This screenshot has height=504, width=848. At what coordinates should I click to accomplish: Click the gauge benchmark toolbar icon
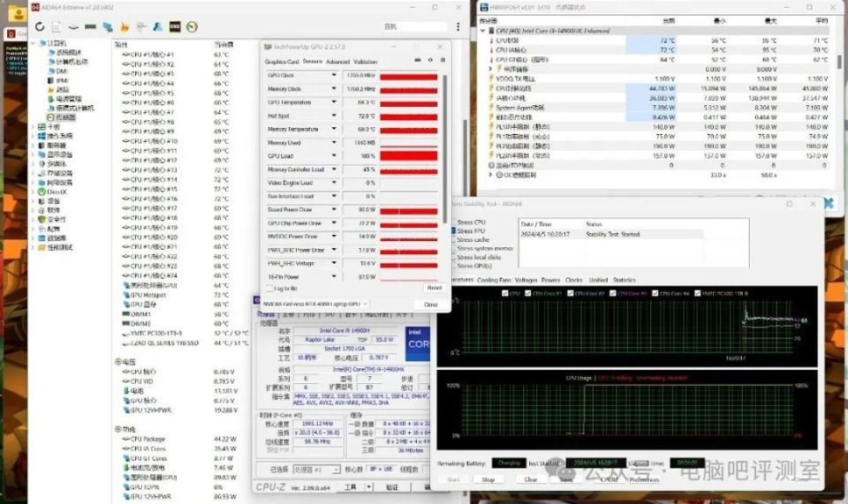(x=192, y=27)
